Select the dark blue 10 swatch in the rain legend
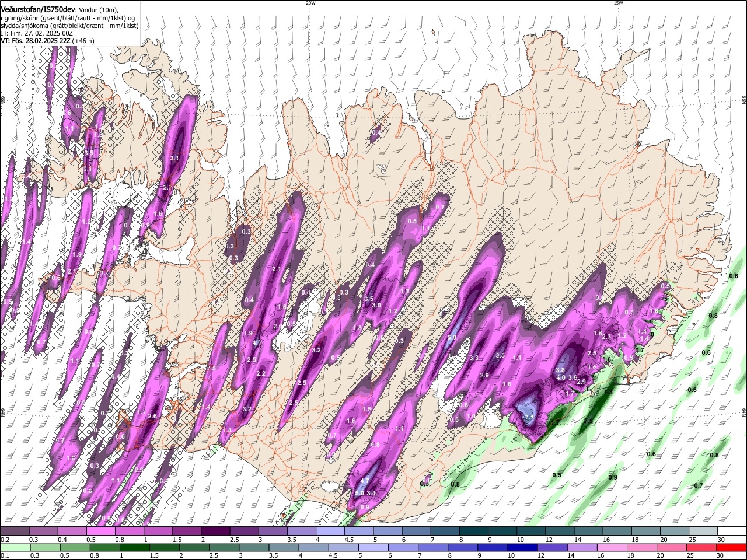The image size is (747, 560). 522,547
